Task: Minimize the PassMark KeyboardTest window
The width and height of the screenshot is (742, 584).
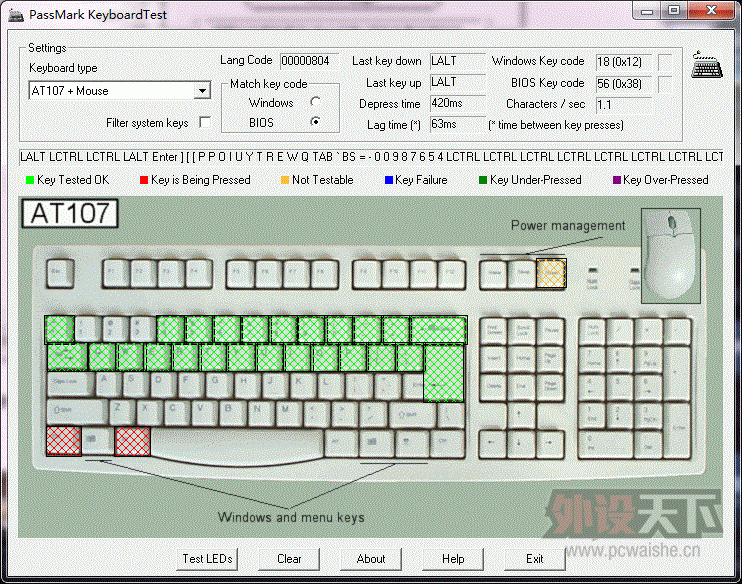Action: coord(647,10)
